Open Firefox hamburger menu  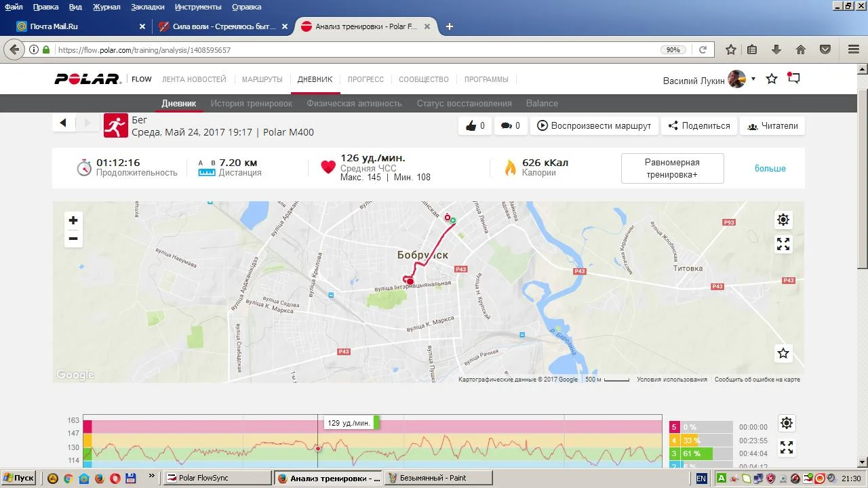coord(854,49)
